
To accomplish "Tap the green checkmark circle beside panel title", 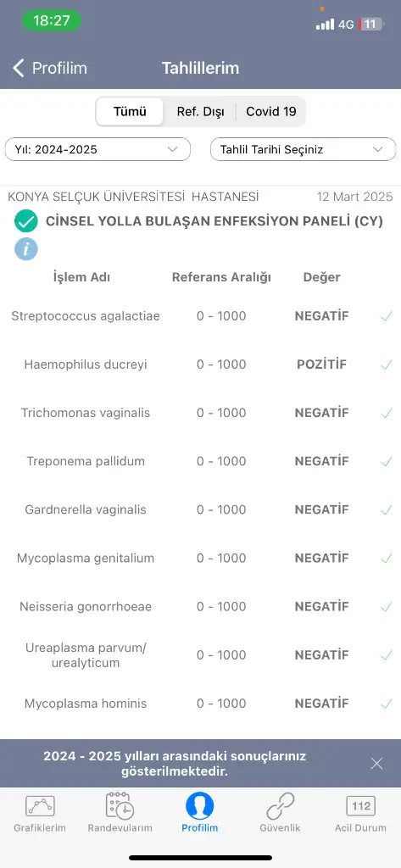I will tap(26, 221).
